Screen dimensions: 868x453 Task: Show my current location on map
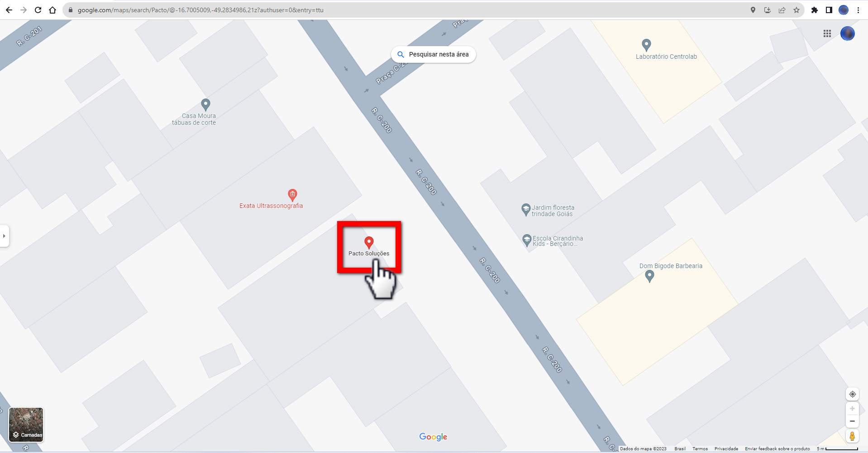tap(852, 394)
